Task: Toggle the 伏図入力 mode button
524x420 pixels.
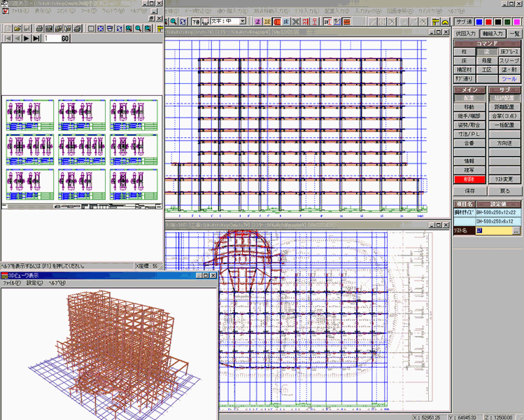Action: pos(466,33)
